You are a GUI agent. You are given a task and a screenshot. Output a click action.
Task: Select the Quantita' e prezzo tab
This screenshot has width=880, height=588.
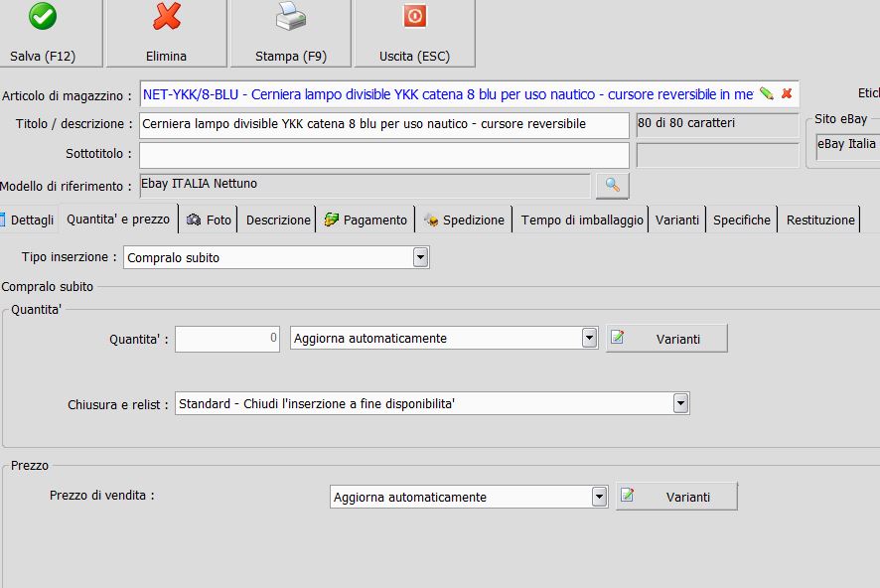[x=118, y=219]
